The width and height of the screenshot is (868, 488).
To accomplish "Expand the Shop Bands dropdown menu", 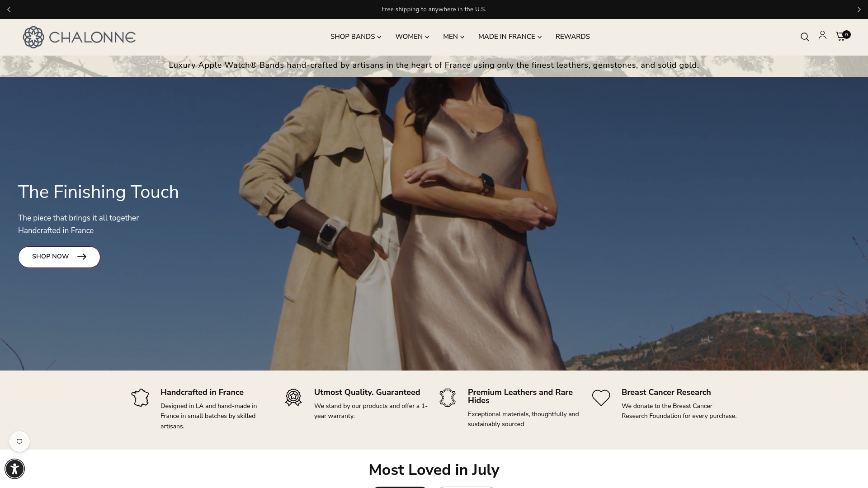I will pos(356,37).
